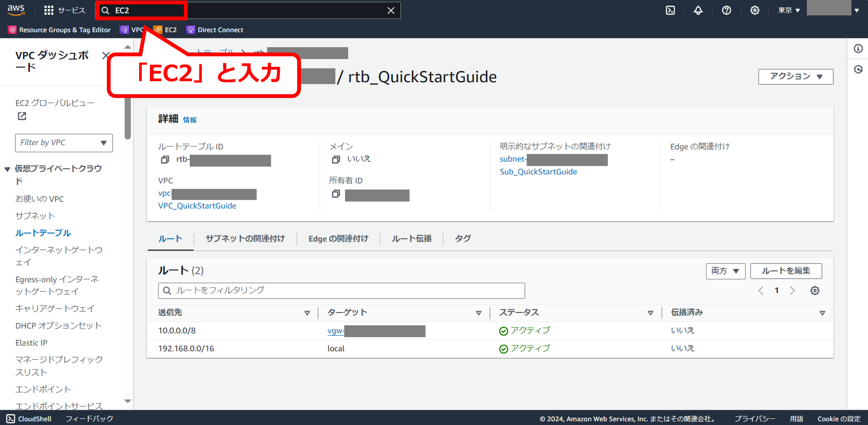Viewport: 868px width, 425px height.
Task: Copy the route table ID
Action: 165,159
